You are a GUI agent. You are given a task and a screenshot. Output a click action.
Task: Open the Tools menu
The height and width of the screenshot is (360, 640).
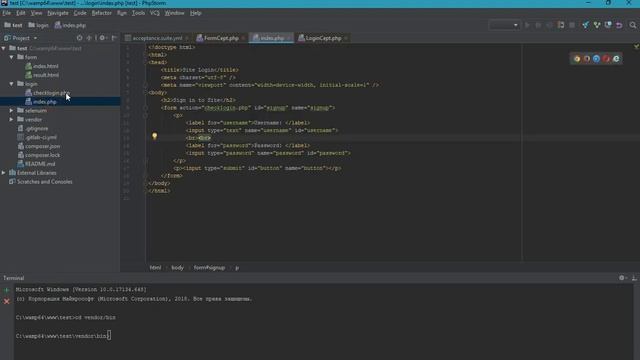tap(138, 13)
